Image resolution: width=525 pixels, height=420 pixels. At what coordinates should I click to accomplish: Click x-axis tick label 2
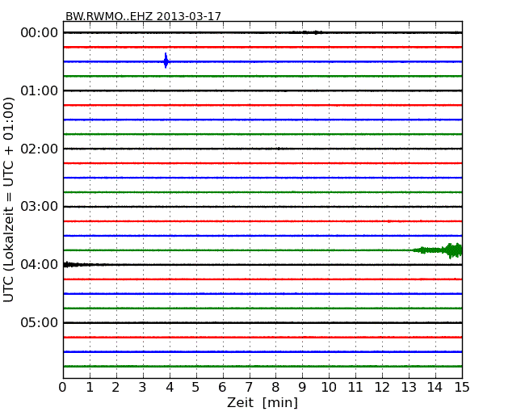115,388
